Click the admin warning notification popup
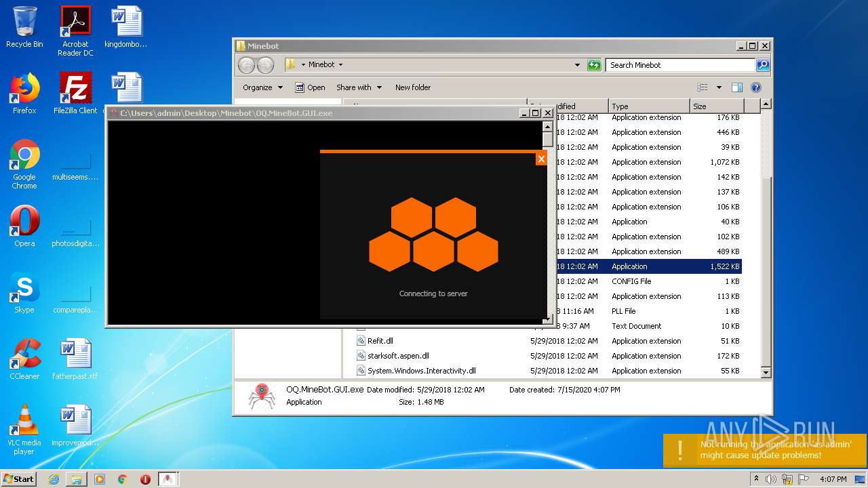 point(765,450)
